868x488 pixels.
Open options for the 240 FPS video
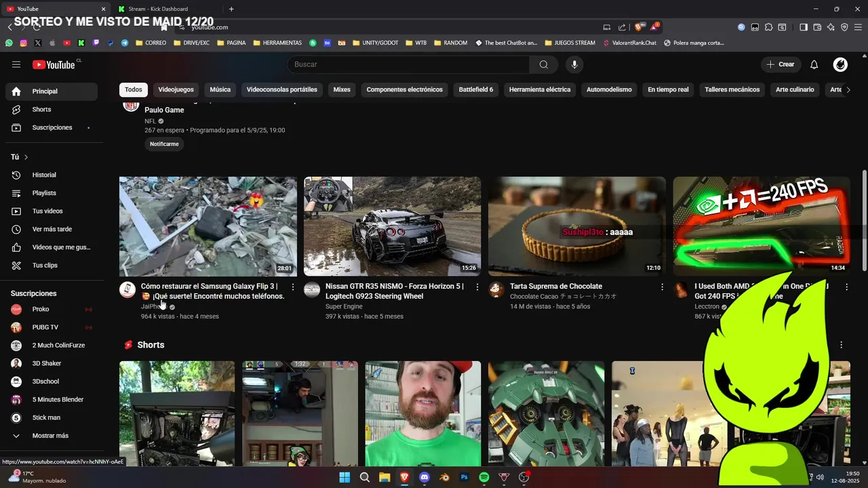pos(846,287)
